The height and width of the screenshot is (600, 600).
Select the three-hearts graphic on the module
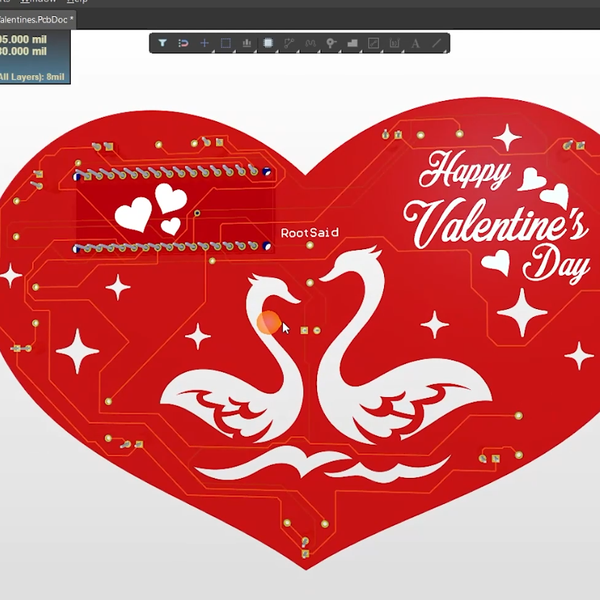click(x=151, y=209)
